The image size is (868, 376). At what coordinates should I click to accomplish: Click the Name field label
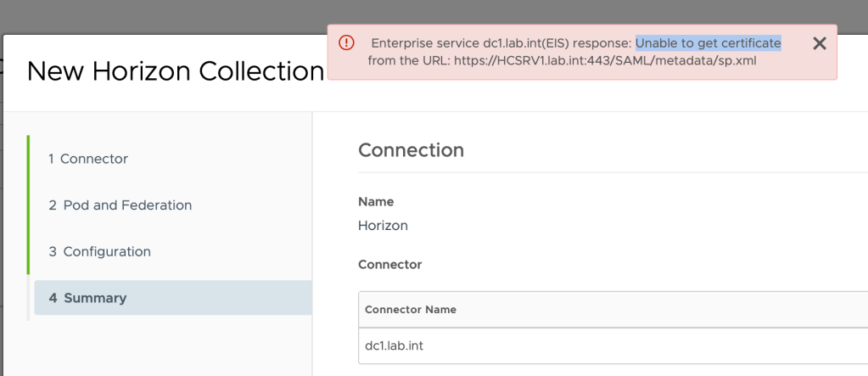point(376,202)
